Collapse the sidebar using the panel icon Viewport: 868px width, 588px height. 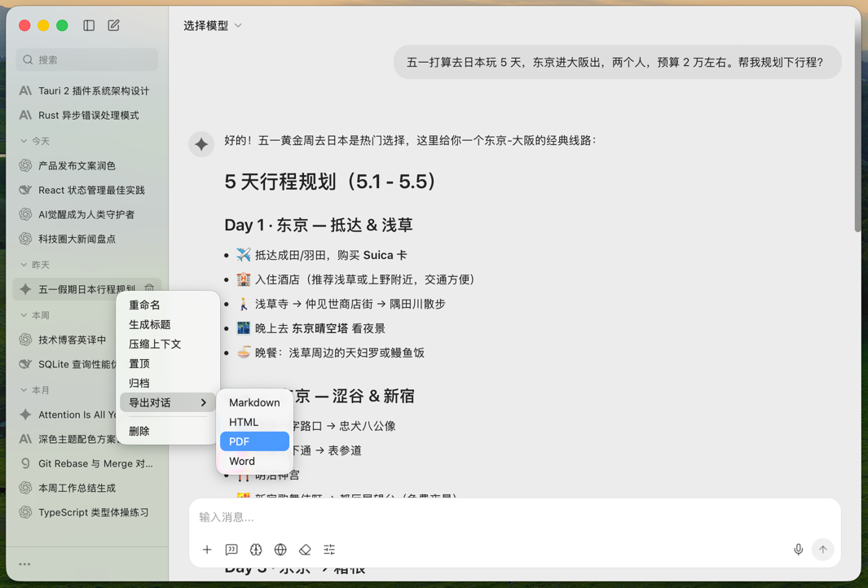[88, 25]
